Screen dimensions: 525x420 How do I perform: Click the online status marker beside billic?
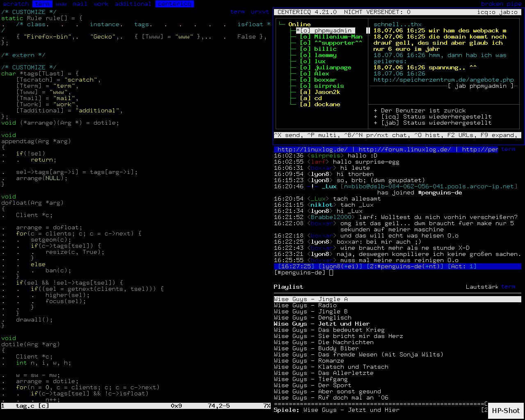click(x=305, y=49)
